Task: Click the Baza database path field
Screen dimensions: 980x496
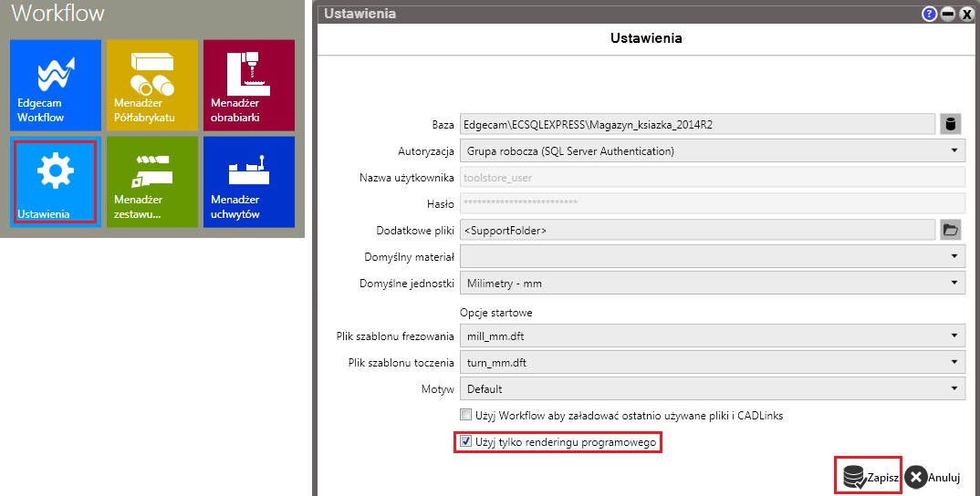Action: pos(697,124)
